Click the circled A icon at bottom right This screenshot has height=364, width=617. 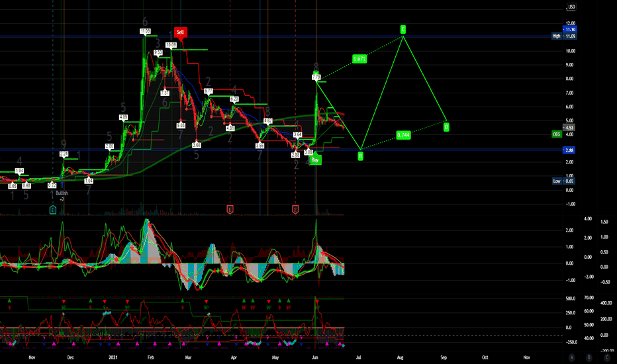click(x=571, y=357)
